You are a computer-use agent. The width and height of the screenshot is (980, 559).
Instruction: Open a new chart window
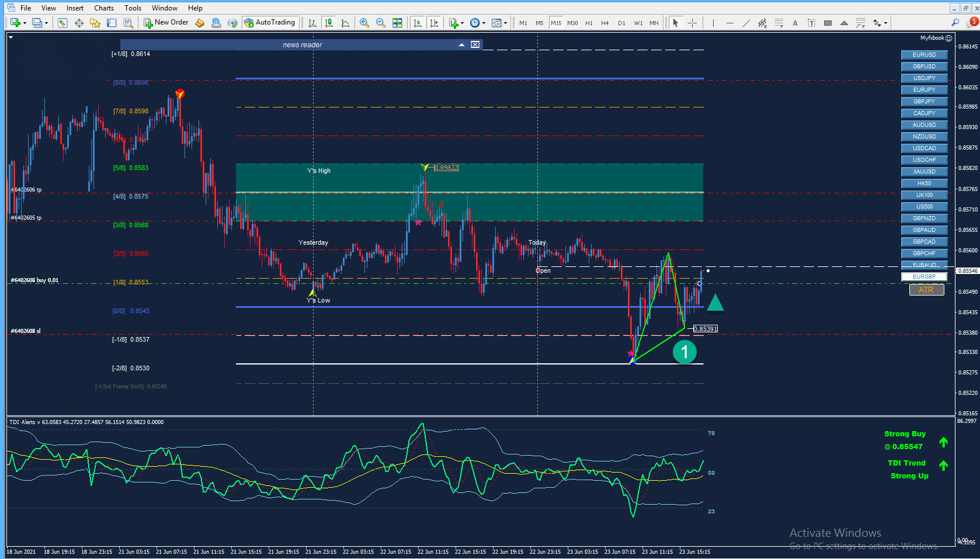point(15,23)
